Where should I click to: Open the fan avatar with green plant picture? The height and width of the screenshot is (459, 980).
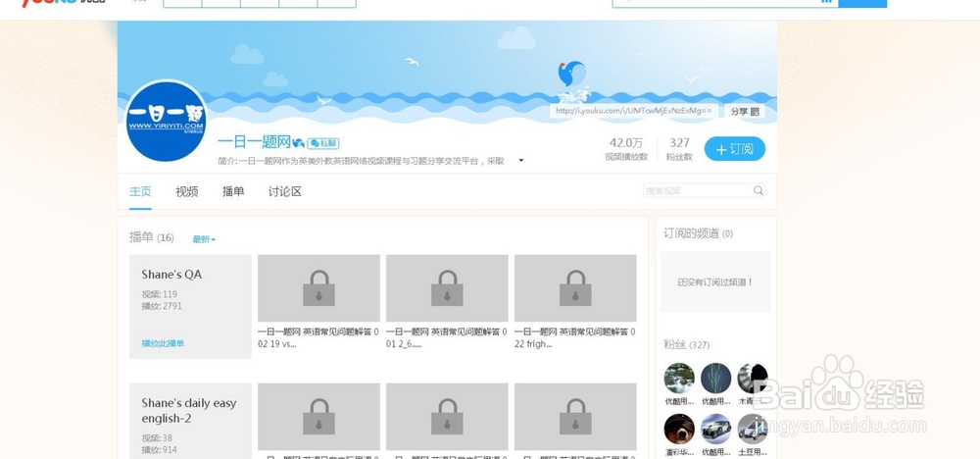(716, 379)
